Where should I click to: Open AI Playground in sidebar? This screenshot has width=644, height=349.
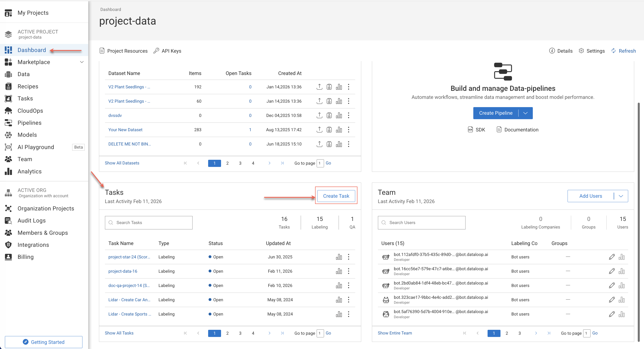pyautogui.click(x=44, y=147)
